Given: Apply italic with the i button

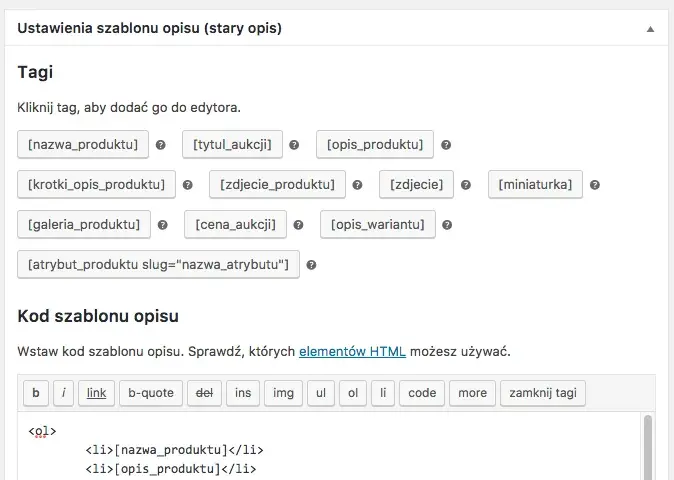Looking at the screenshot, I should [63, 393].
